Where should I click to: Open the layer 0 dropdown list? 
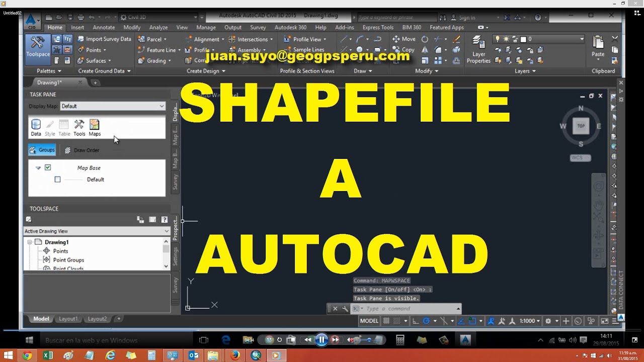tap(538, 39)
